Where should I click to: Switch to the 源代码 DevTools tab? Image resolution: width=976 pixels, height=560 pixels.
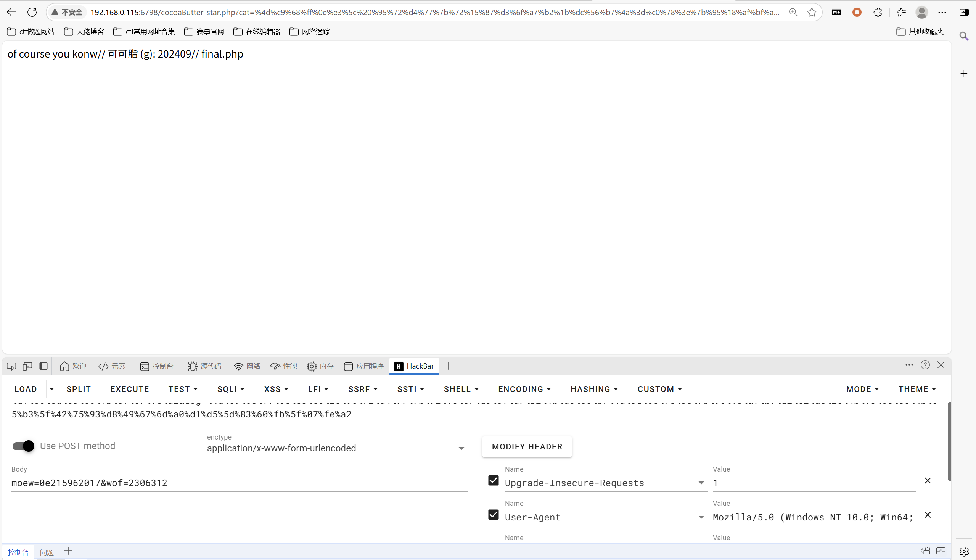(x=204, y=366)
